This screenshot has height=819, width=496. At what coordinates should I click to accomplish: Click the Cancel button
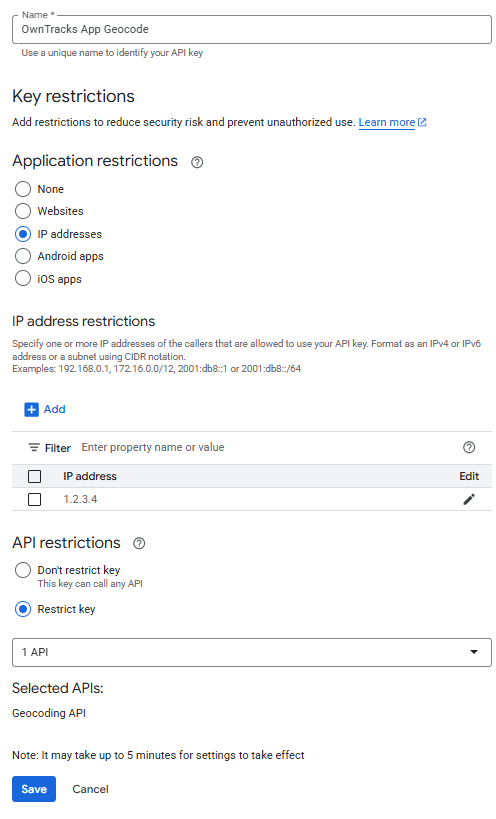(x=90, y=789)
